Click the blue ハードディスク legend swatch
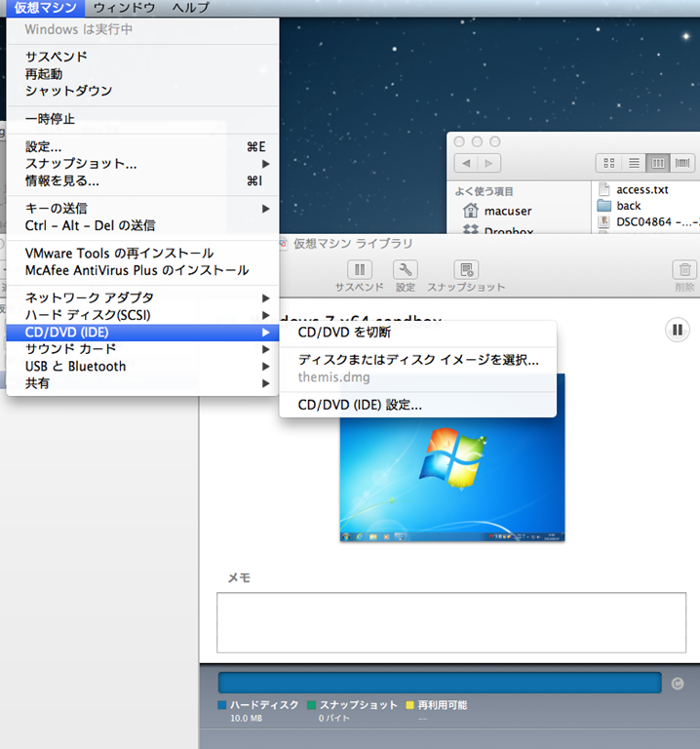700x749 pixels. pos(221,705)
